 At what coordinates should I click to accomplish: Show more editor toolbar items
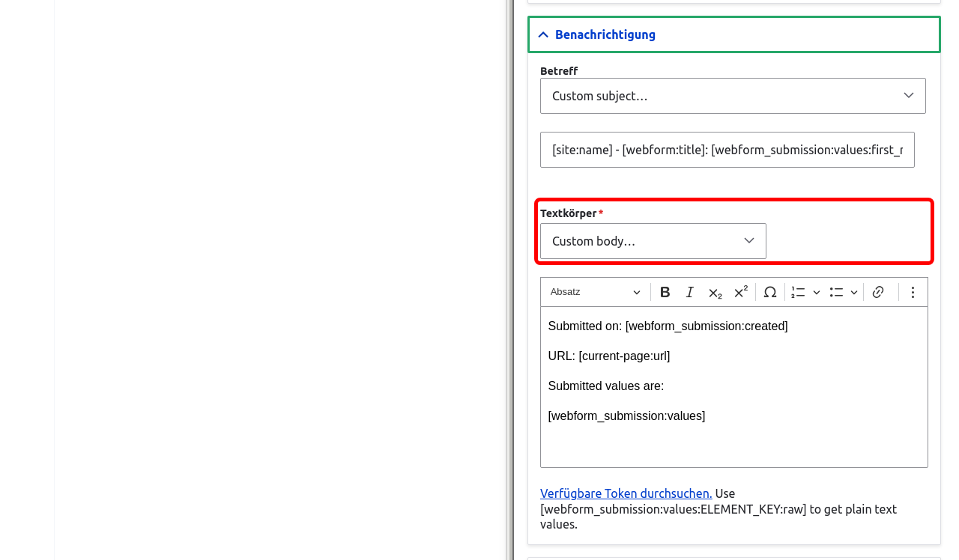pos(913,292)
